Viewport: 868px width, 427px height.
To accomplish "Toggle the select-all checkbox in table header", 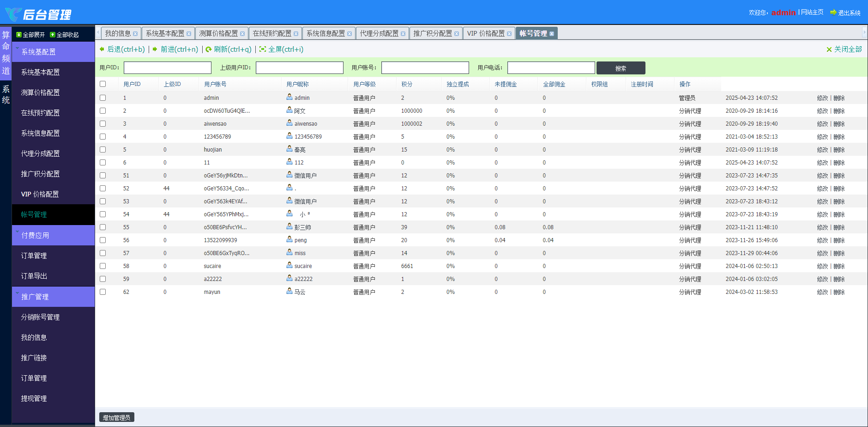I will click(103, 84).
